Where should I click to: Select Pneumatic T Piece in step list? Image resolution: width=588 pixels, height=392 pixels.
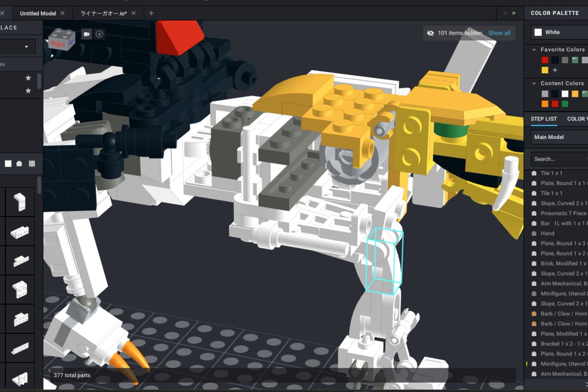pos(563,213)
